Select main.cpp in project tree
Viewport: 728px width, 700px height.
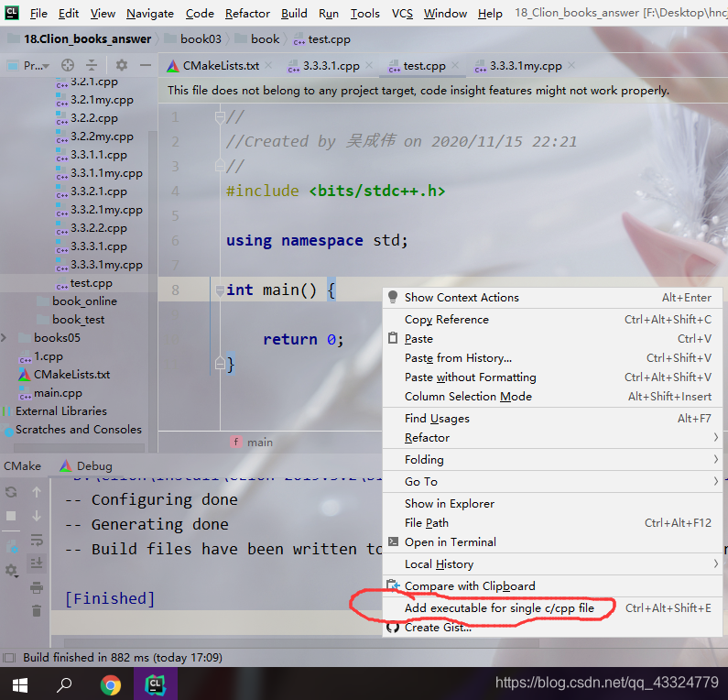[50, 393]
